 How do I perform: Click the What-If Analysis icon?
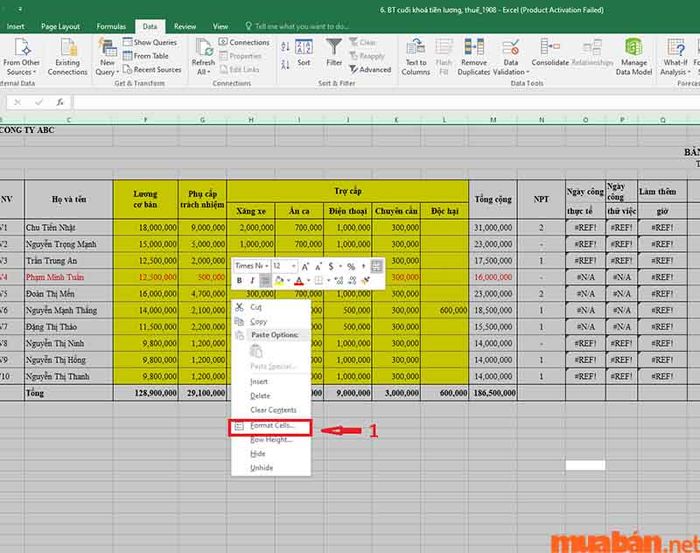click(x=676, y=47)
